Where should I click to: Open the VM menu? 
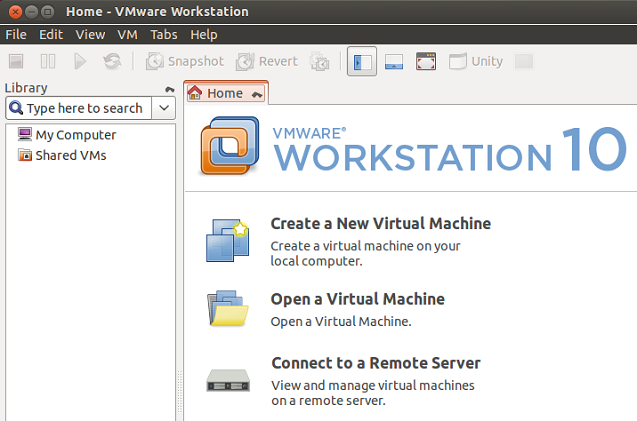point(127,34)
